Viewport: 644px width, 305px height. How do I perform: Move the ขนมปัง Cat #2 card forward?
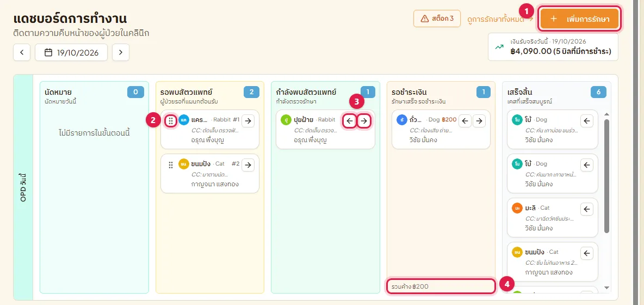(247, 165)
